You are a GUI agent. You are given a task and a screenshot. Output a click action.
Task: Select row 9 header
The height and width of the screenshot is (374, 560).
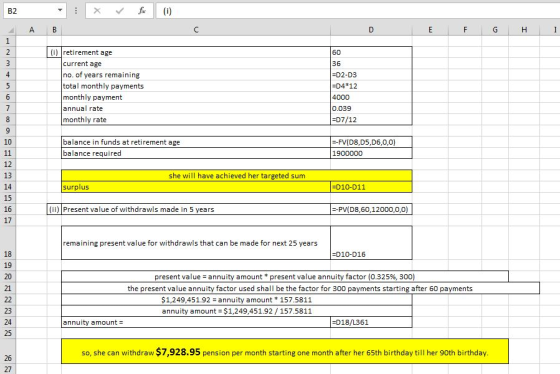[8, 131]
